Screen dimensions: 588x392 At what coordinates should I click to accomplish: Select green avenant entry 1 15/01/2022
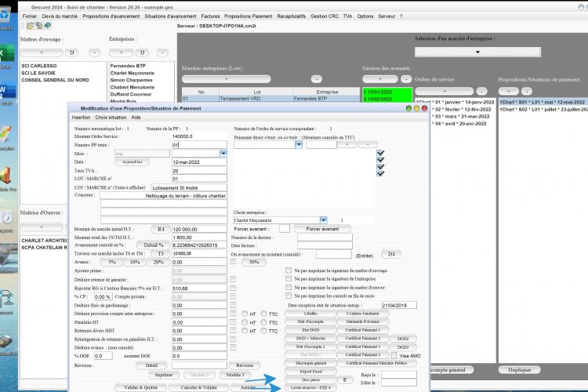[387, 92]
